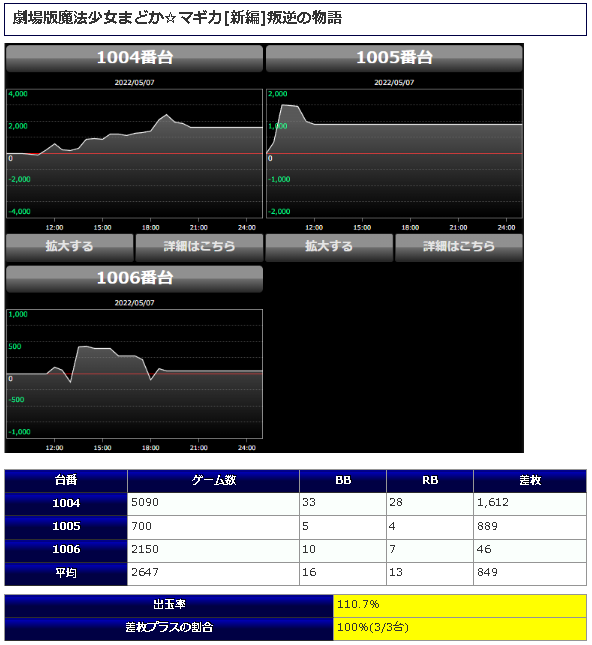Image resolution: width=592 pixels, height=645 pixels.
Task: Select table row for machine 1004
Action: click(295, 504)
